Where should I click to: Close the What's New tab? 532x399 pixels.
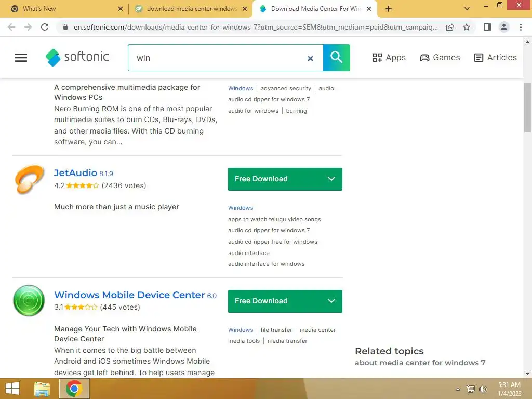tap(121, 9)
